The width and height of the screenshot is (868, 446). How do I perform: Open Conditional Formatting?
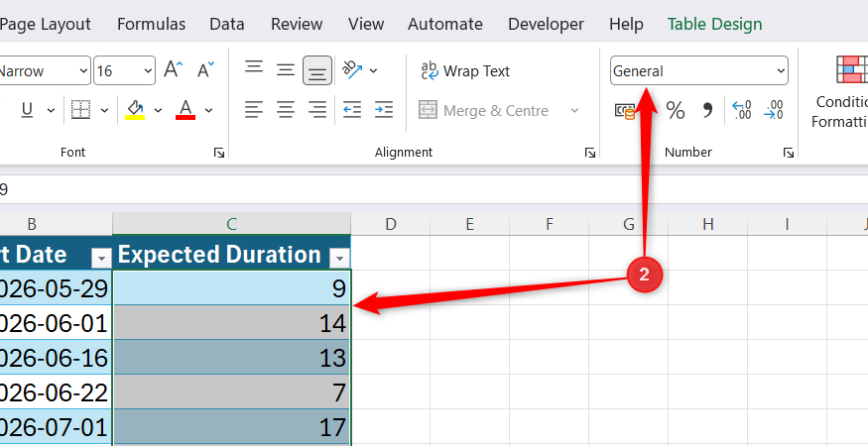(x=840, y=91)
